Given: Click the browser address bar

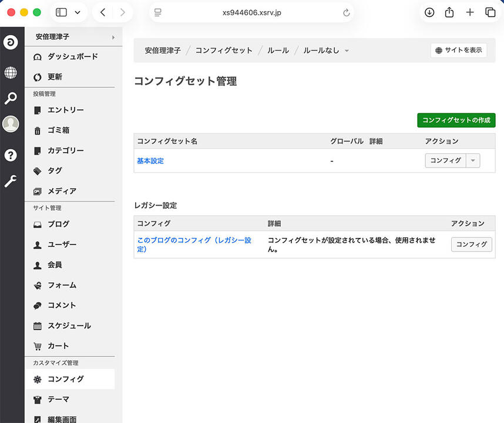Looking at the screenshot, I should [252, 12].
